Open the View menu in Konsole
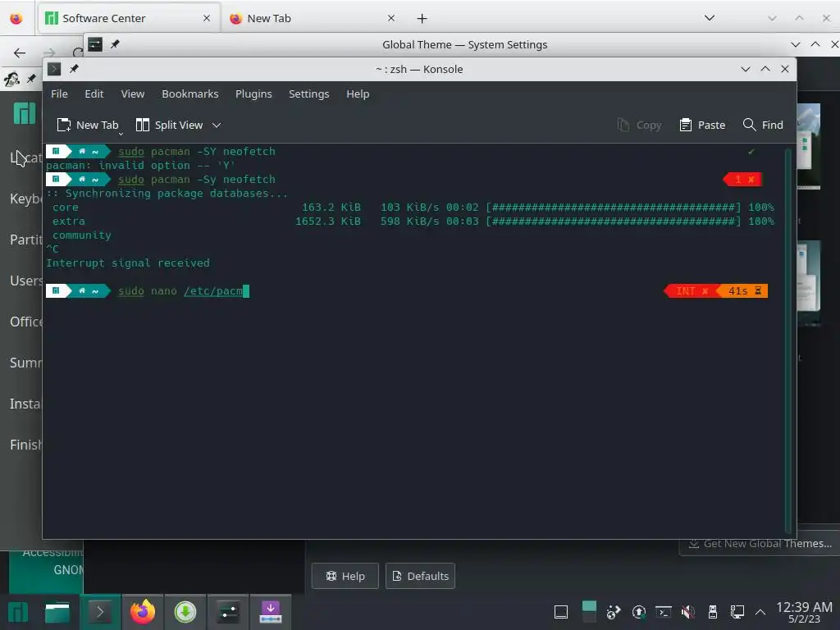The width and height of the screenshot is (840, 630). tap(132, 94)
